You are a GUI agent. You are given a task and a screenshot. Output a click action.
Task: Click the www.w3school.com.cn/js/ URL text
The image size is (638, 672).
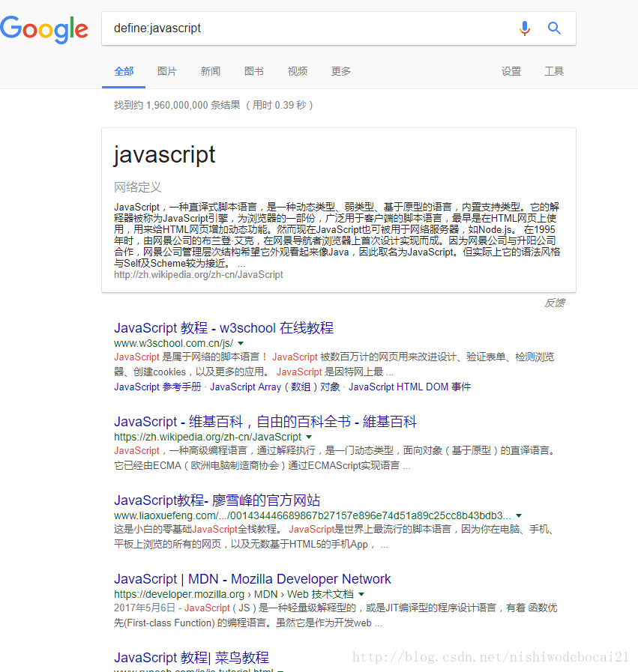[x=174, y=343]
